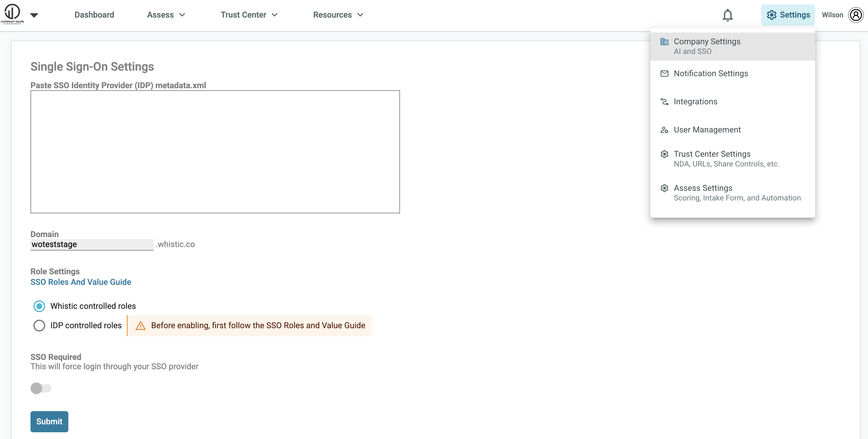Viewport: 868px width, 439px height.
Task: Click the Role Settings label
Action: point(55,271)
